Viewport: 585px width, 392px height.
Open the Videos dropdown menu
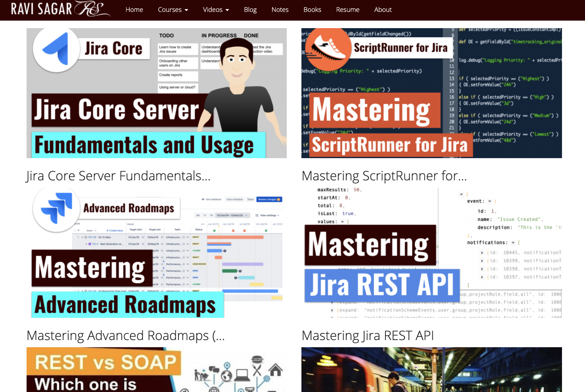pyautogui.click(x=216, y=10)
